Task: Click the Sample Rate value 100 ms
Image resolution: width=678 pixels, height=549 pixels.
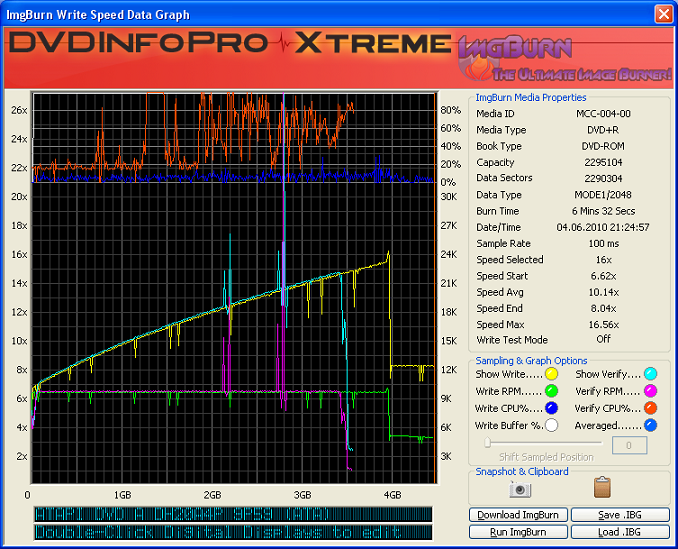Action: tap(604, 243)
